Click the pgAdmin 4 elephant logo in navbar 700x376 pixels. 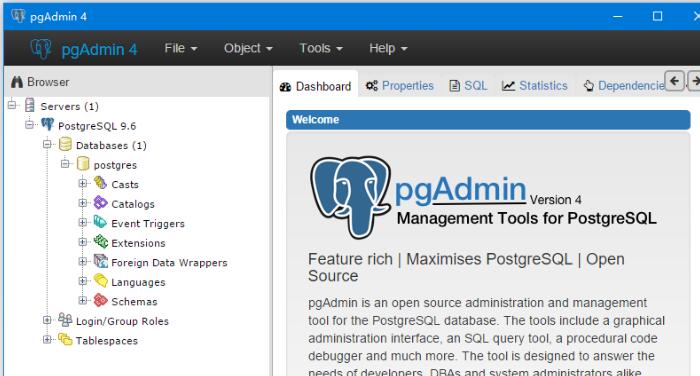click(x=41, y=48)
